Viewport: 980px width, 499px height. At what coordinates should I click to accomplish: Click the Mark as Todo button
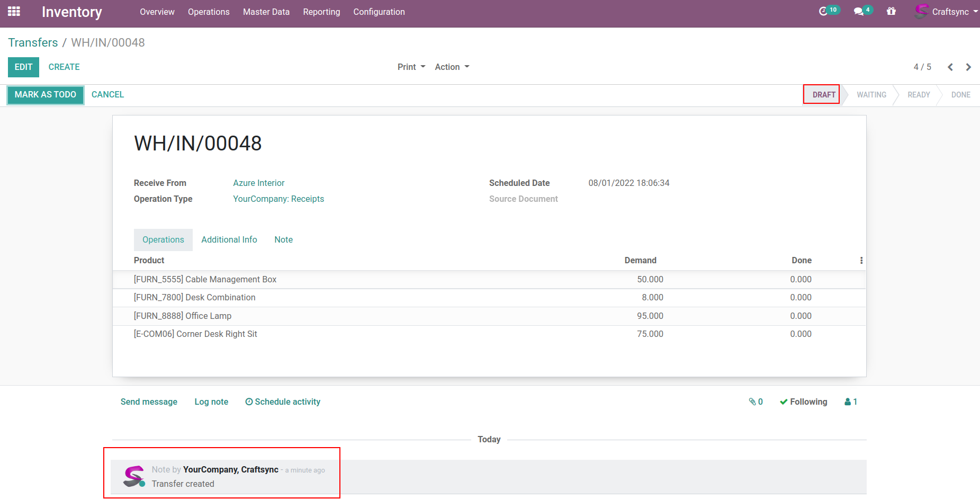pos(46,95)
